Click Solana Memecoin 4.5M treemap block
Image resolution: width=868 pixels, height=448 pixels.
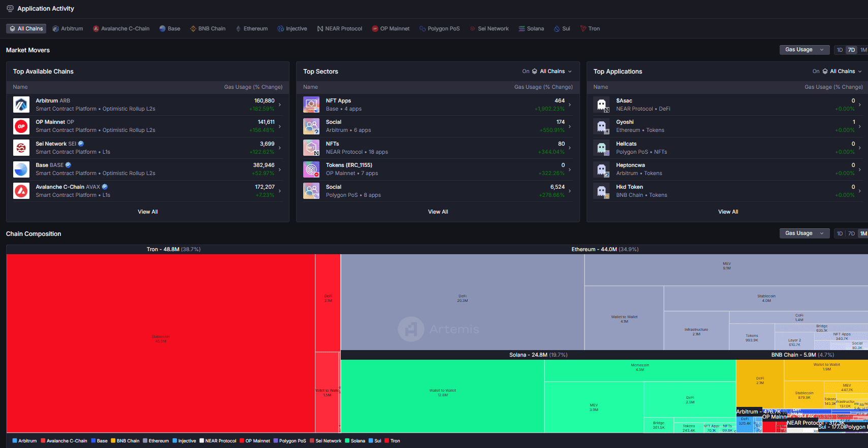tap(640, 370)
